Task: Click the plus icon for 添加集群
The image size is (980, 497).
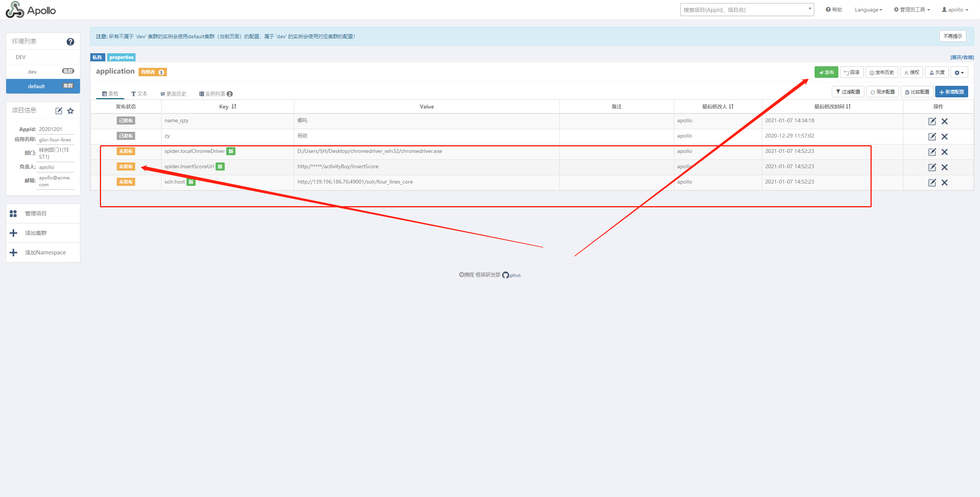Action: click(13, 233)
